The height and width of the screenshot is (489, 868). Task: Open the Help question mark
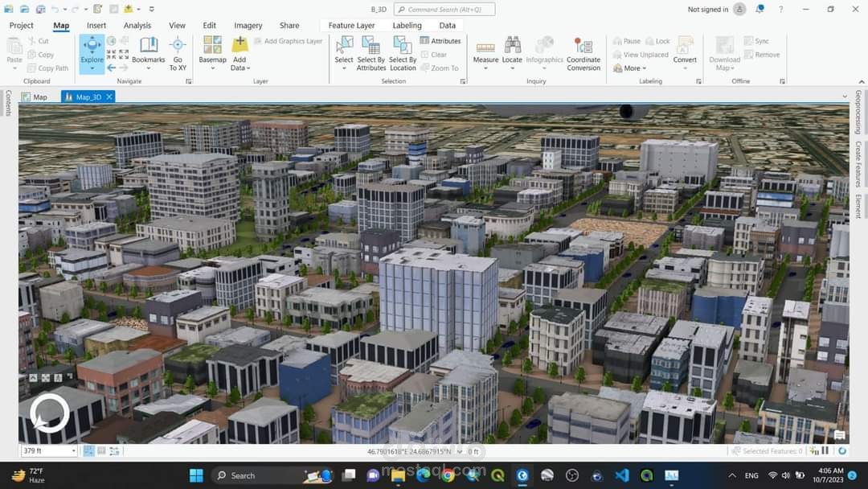(780, 10)
